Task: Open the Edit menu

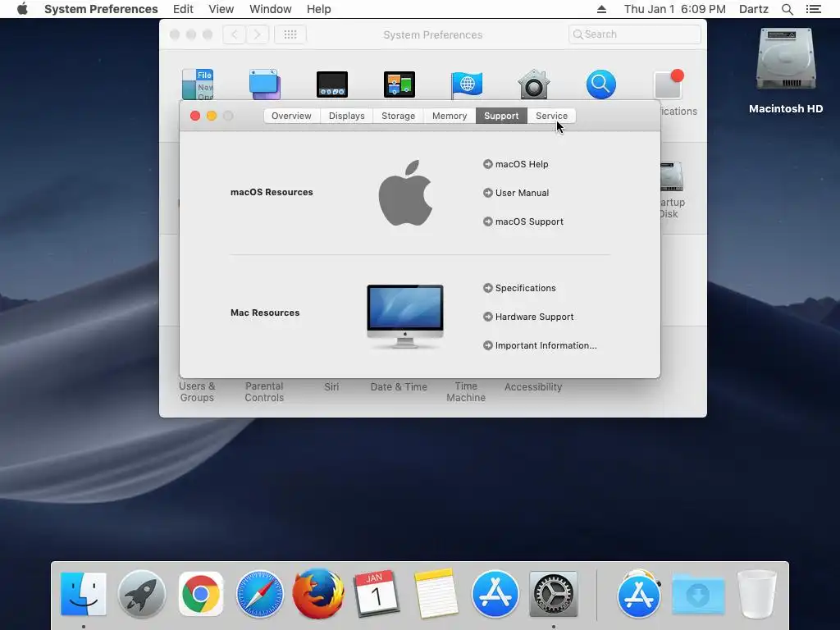Action: pos(183,9)
